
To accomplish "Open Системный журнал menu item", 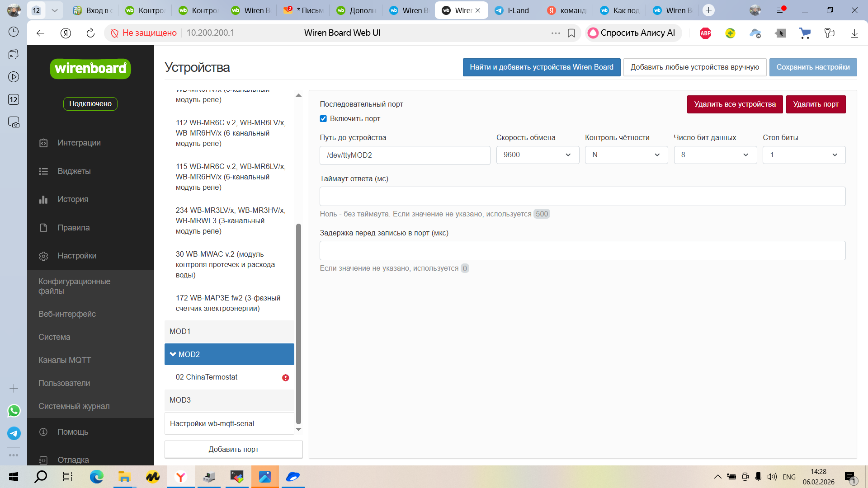I will (x=74, y=406).
